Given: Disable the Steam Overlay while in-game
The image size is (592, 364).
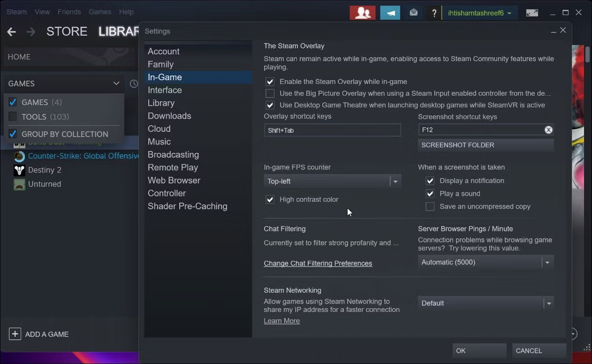Looking at the screenshot, I should tap(270, 82).
